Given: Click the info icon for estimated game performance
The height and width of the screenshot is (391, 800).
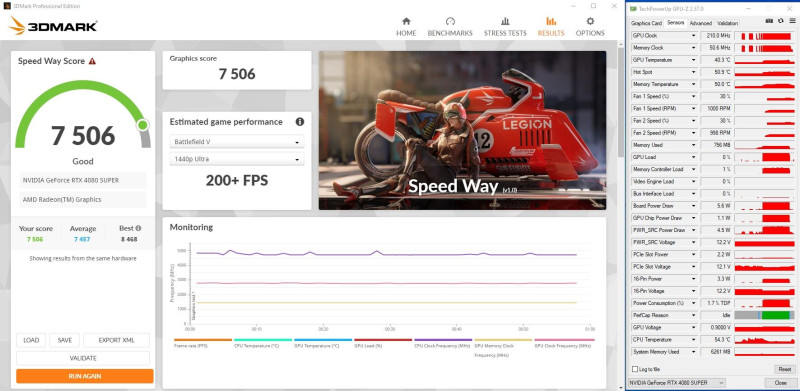Looking at the screenshot, I should tap(300, 122).
